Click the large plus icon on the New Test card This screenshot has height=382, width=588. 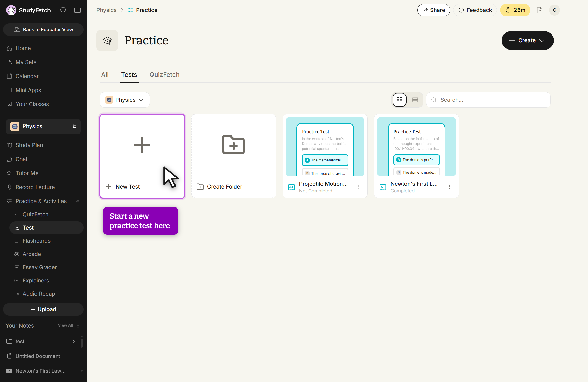[142, 145]
